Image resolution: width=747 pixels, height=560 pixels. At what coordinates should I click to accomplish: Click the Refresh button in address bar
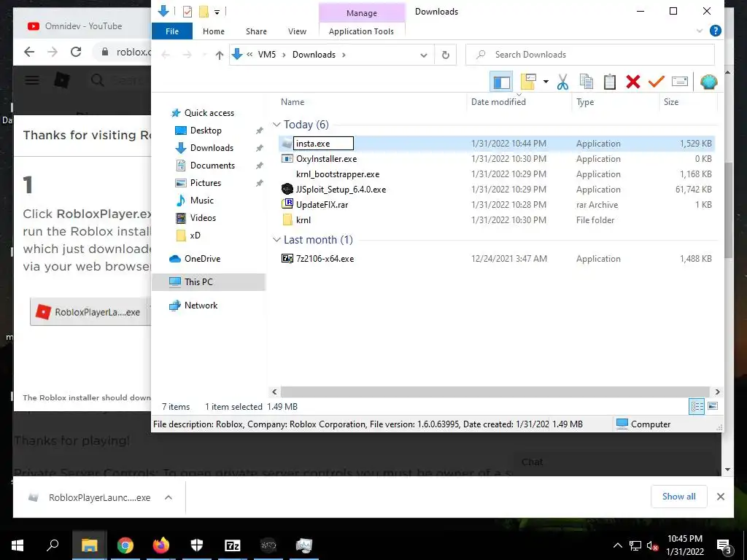click(446, 55)
